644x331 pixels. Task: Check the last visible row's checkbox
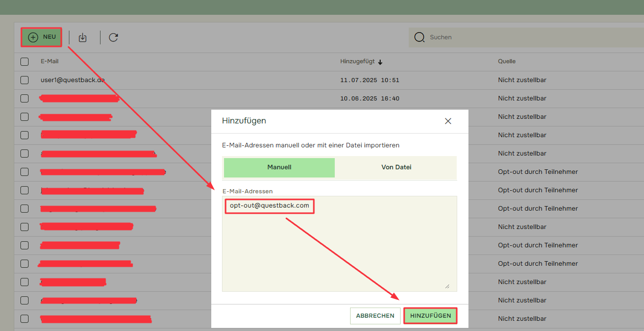24,319
